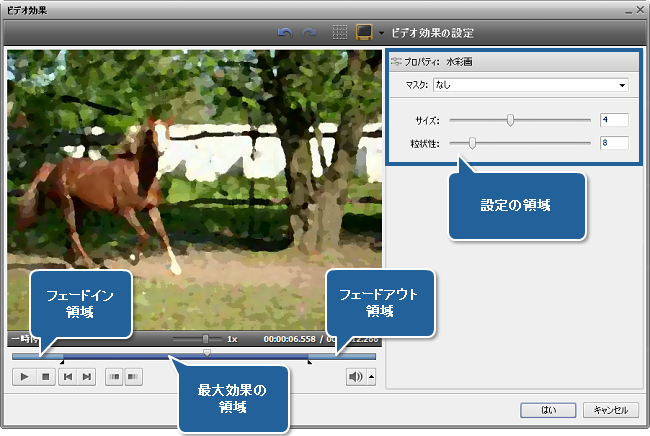Stop the video playback

(46, 377)
